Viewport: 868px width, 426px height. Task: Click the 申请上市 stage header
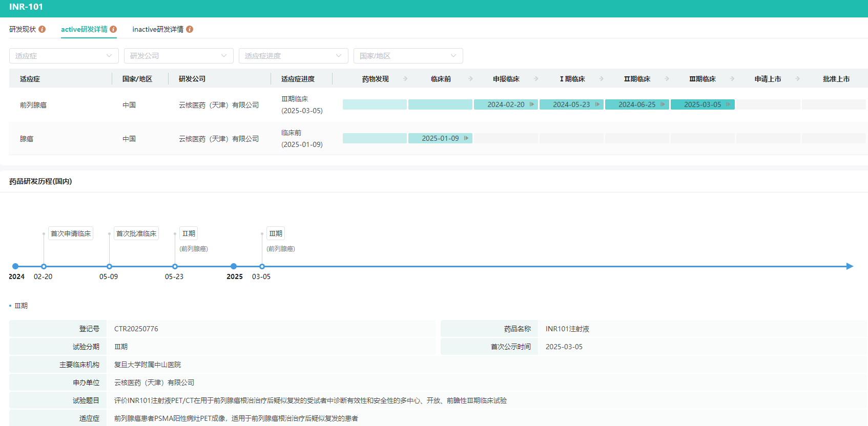[768, 79]
